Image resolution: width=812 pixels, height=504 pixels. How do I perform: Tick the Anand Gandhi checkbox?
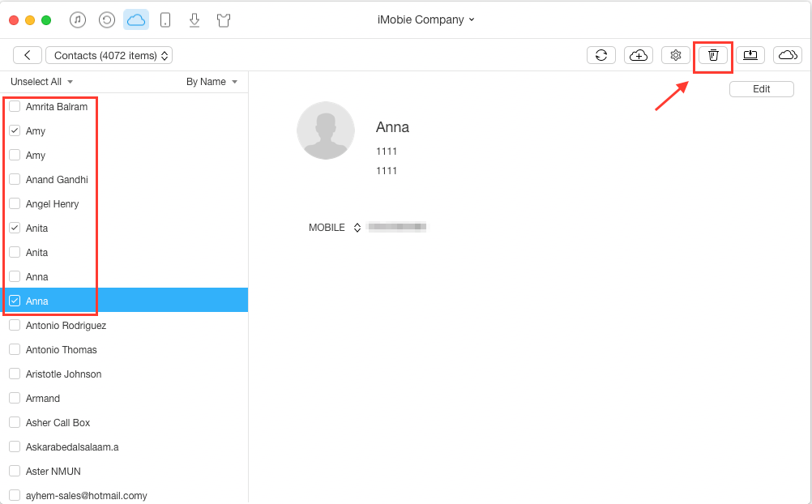[x=15, y=179]
